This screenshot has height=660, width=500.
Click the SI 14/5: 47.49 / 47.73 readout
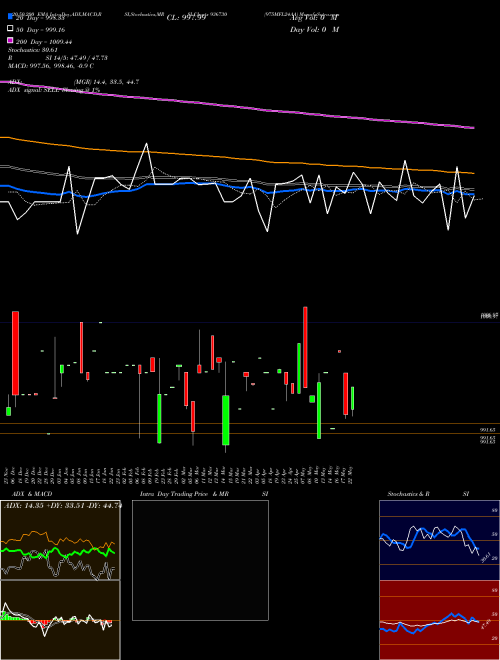click(76, 58)
